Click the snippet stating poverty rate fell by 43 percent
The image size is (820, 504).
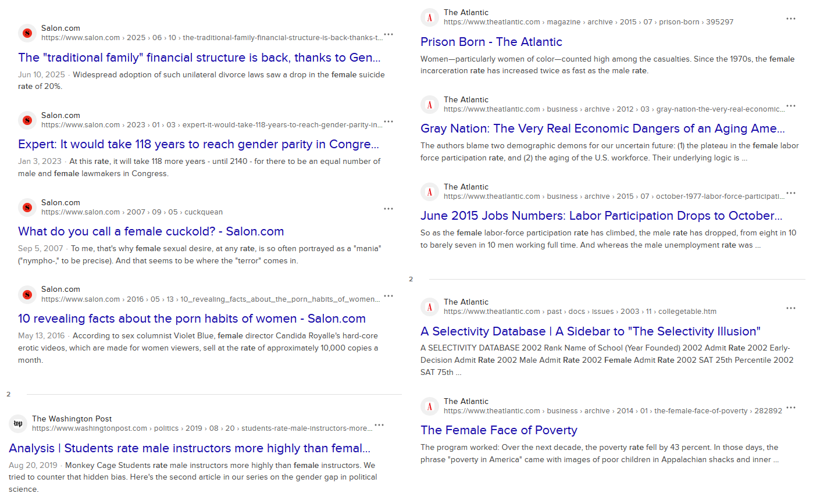tap(600, 453)
